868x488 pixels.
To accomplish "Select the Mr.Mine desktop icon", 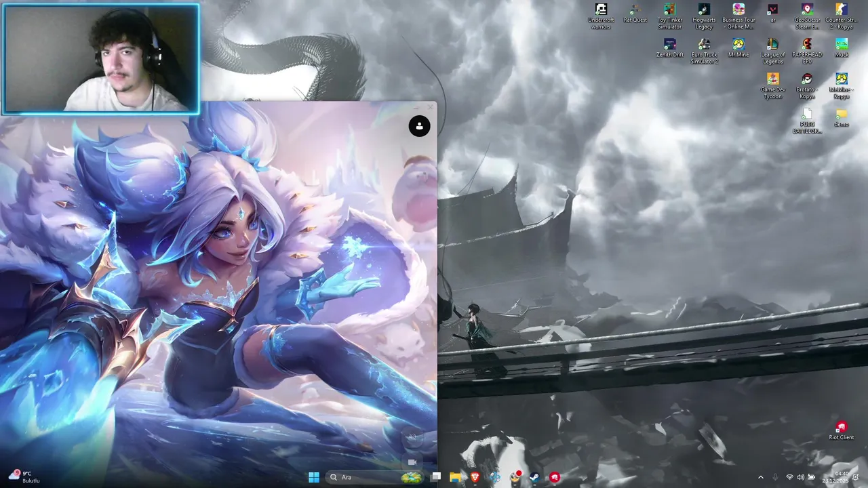I will pyautogui.click(x=738, y=48).
